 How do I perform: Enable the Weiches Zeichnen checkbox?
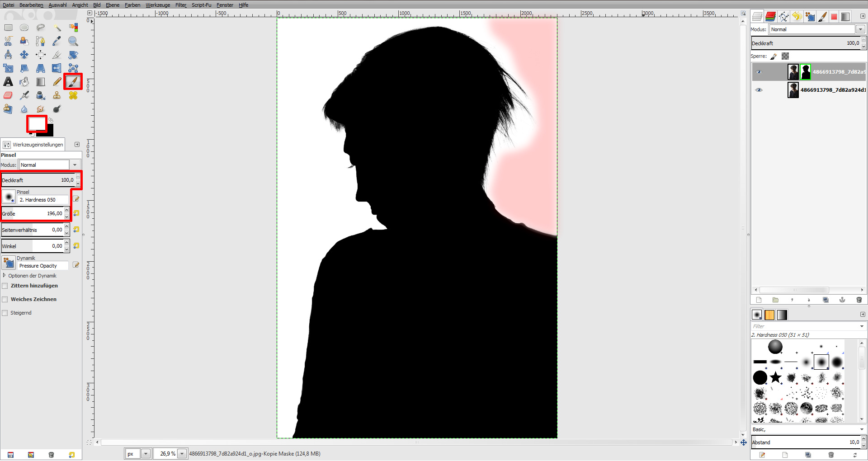[5, 299]
